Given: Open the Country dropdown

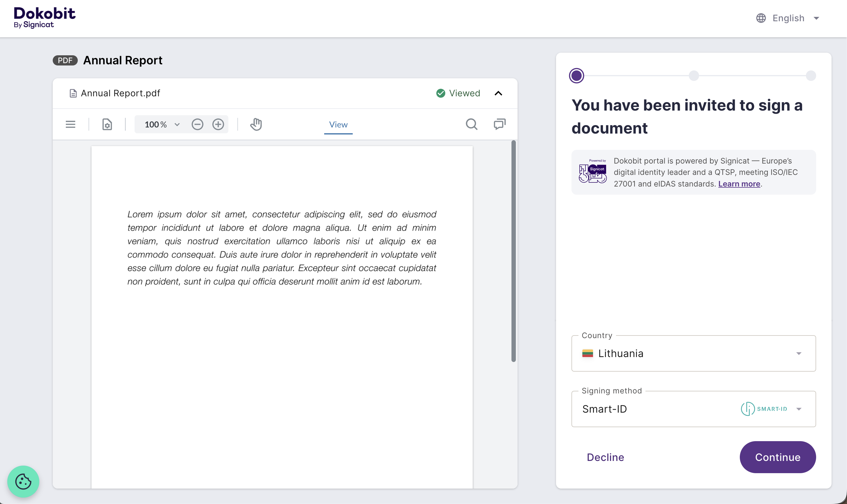Looking at the screenshot, I should click(x=694, y=354).
